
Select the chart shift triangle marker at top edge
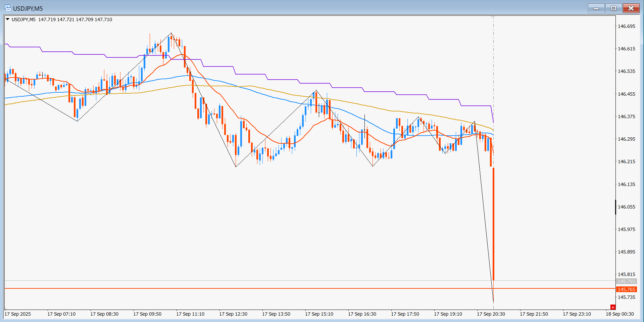coord(493,17)
